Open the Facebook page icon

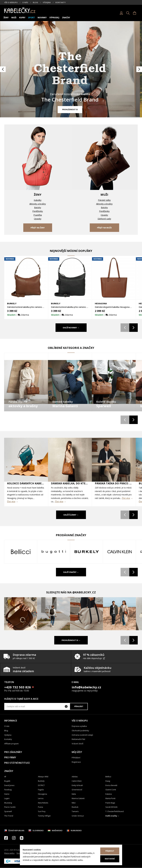6,838
